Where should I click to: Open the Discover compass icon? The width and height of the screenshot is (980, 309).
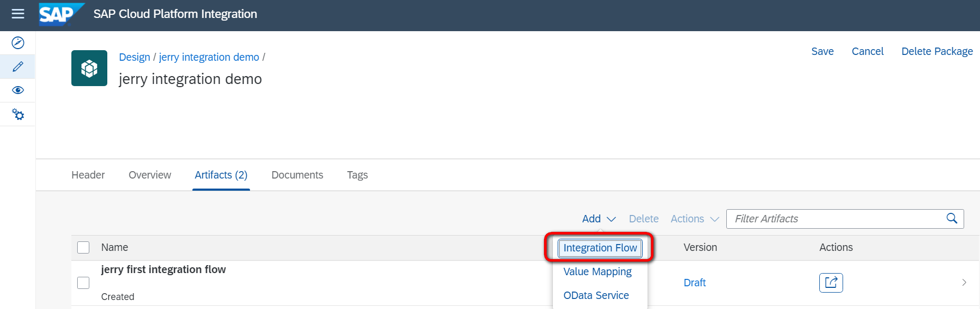(18, 43)
